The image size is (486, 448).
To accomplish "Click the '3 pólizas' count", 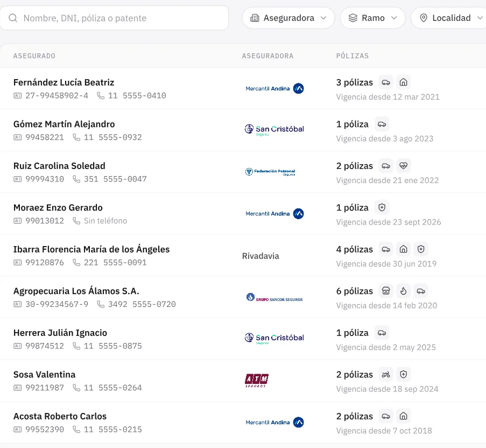I will pyautogui.click(x=355, y=82).
